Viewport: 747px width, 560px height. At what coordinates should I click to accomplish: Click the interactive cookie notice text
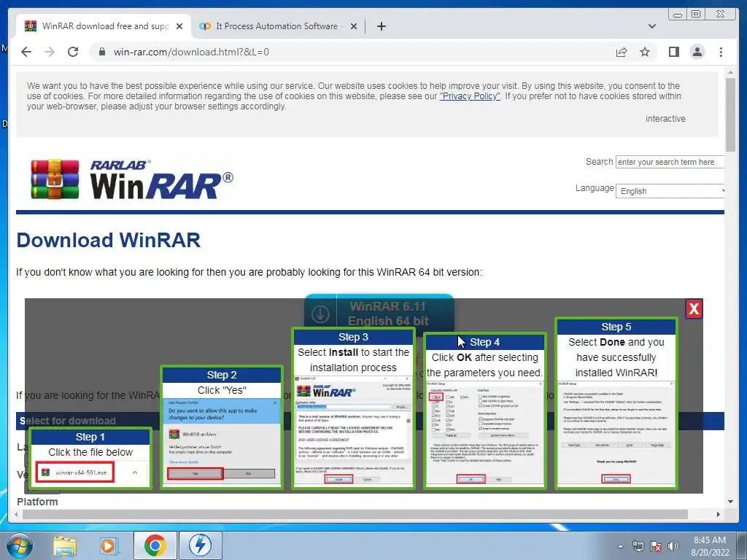665,119
